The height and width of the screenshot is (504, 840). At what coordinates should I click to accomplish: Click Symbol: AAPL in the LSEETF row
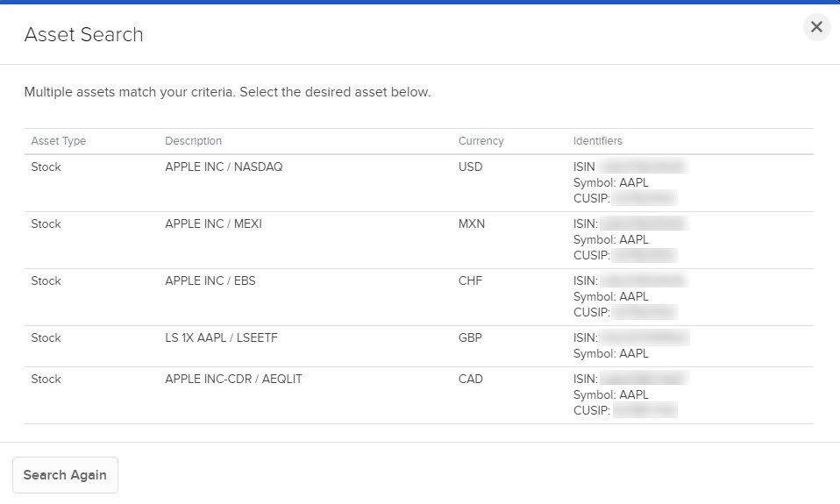click(611, 353)
